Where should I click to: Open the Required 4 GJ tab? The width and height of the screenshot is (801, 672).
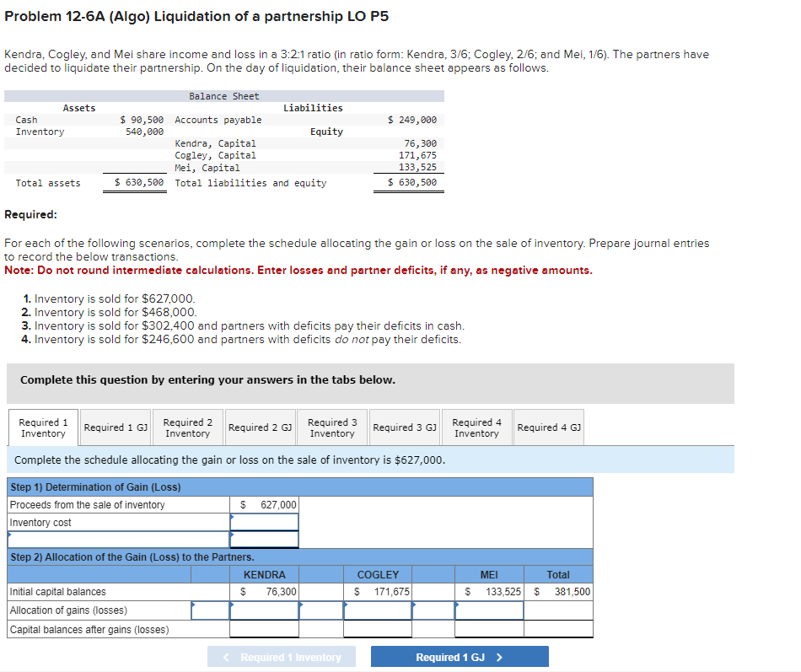(x=549, y=427)
